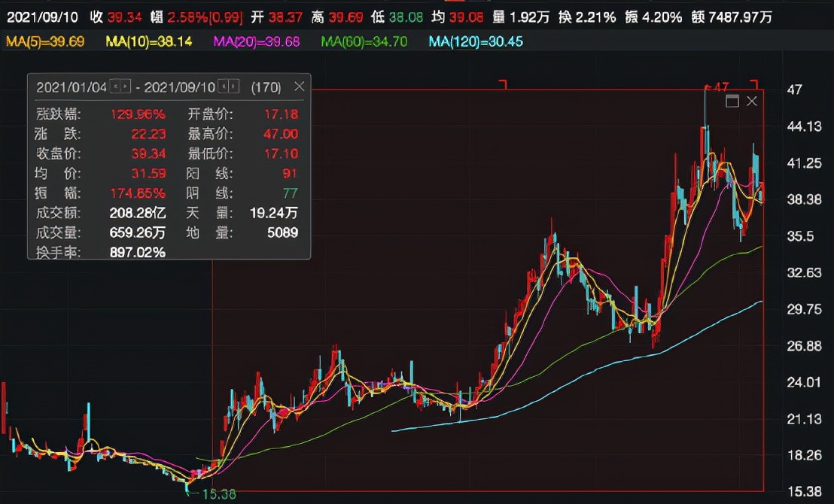The height and width of the screenshot is (504, 834).
Task: Click the right red range bracket handle
Action: [x=754, y=84]
